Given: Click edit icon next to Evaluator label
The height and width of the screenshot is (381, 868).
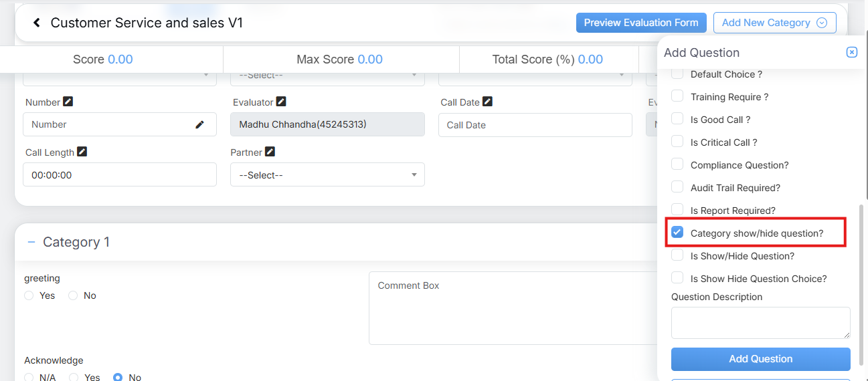Looking at the screenshot, I should [281, 102].
